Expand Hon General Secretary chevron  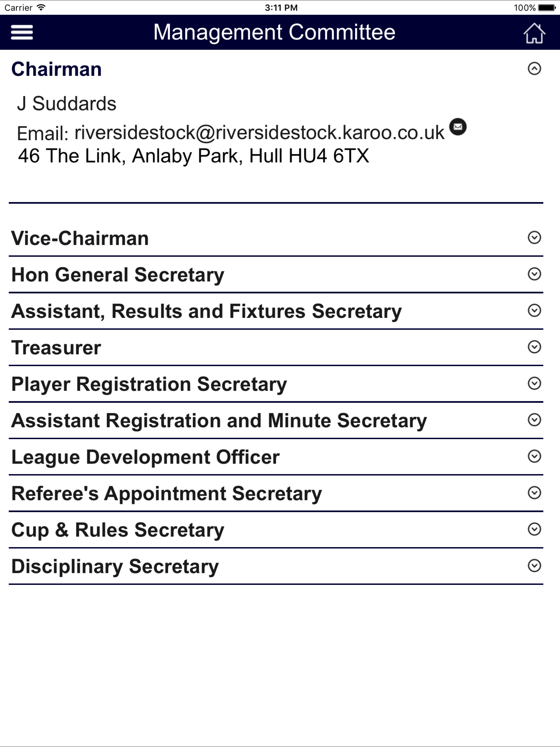[x=534, y=274]
